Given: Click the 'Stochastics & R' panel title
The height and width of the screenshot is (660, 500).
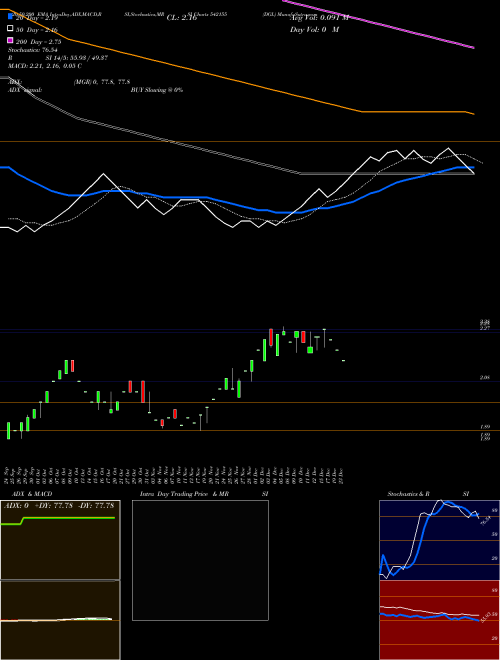Looking at the screenshot, I should [408, 494].
